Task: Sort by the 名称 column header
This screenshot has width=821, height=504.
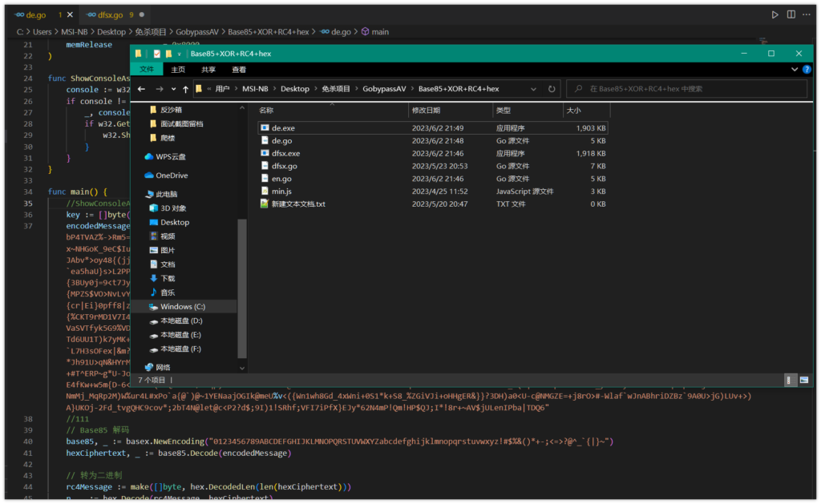Action: pyautogui.click(x=332, y=111)
